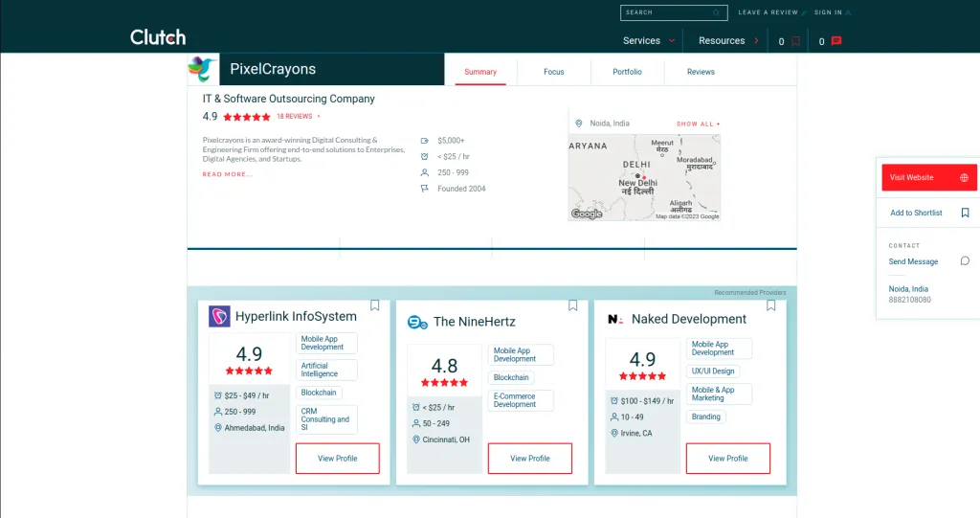Click the PixelCrayons hummingbird logo

203,69
